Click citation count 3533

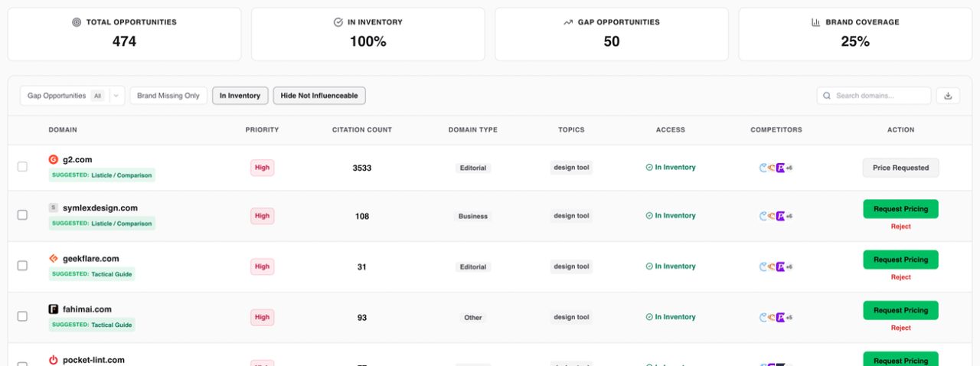coord(362,168)
